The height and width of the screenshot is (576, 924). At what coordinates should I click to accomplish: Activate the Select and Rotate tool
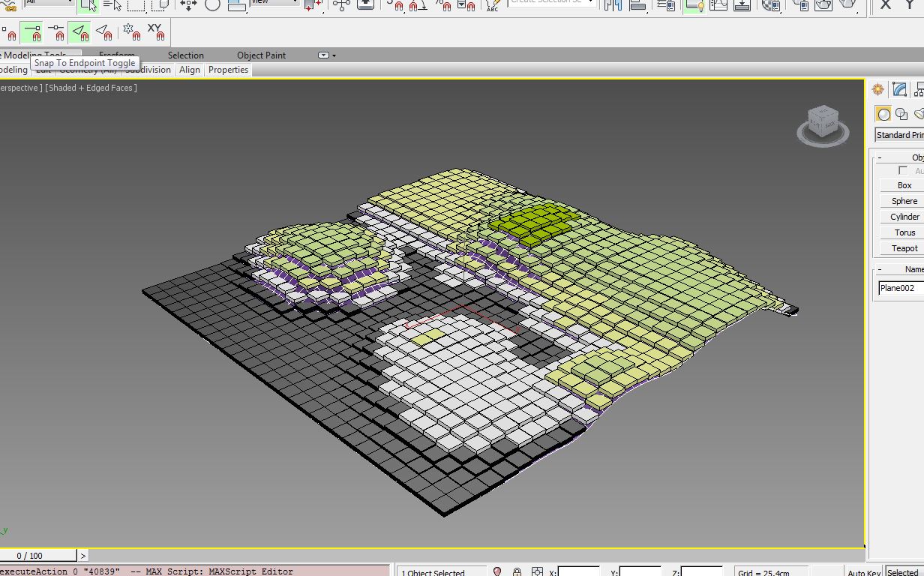[x=212, y=5]
